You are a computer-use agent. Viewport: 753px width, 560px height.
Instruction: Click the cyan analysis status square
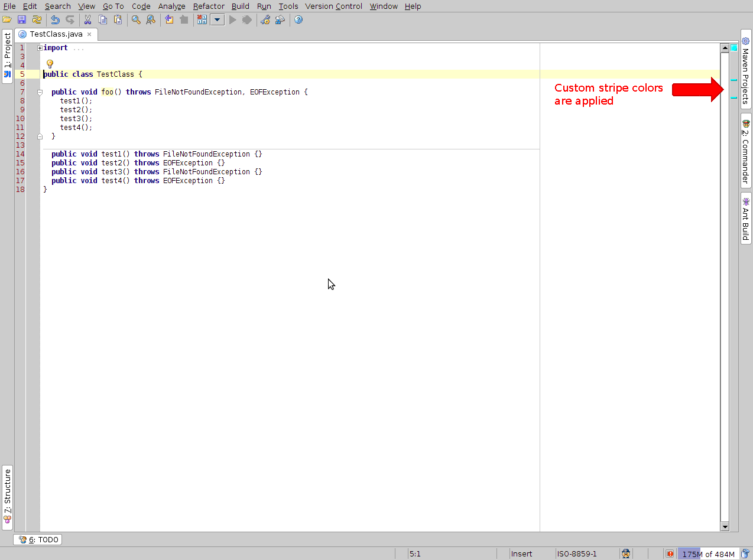733,47
